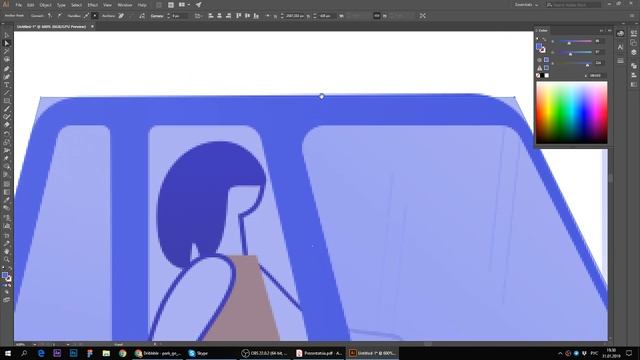Screen dimensions: 640x360
Task: Open the Windows Start menu
Action: click(x=7, y=353)
